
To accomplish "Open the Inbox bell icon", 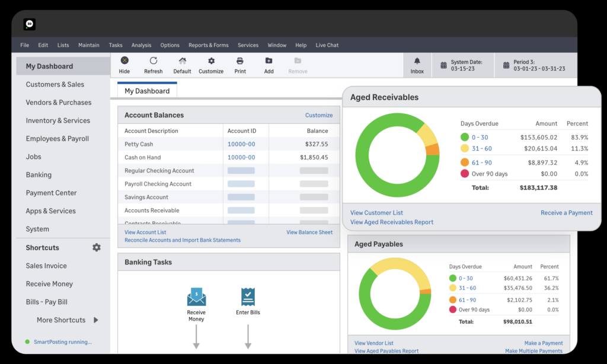I will pos(417,60).
